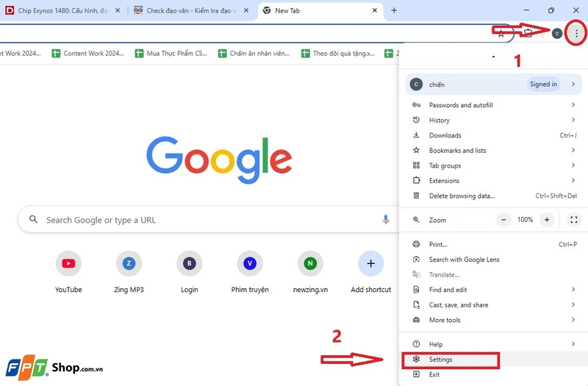The image size is (588, 386).
Task: Expand chevron on Bookmarks and lists row
Action: (x=573, y=150)
